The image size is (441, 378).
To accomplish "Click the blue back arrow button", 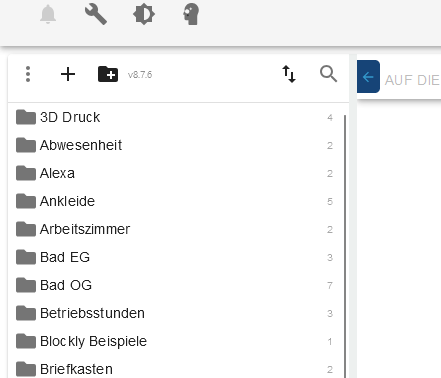I will pyautogui.click(x=368, y=77).
